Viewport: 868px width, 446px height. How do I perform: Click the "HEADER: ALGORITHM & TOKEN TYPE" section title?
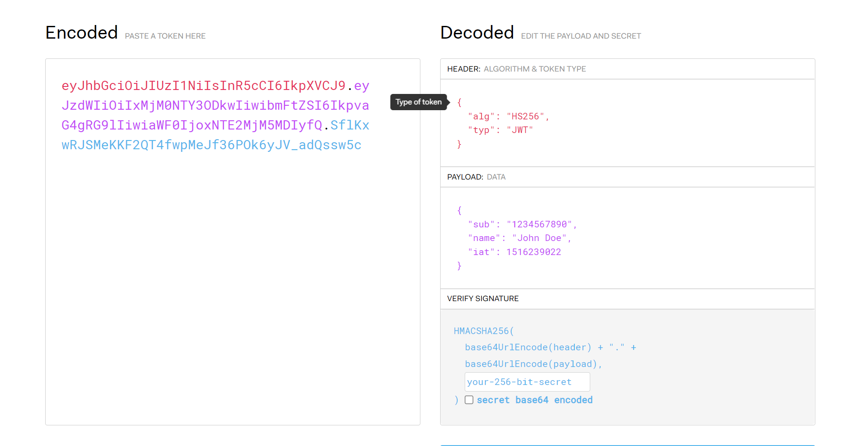(x=516, y=69)
